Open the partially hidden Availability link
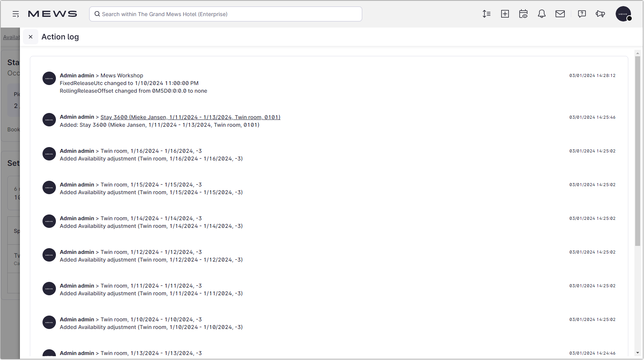The image size is (644, 360). [11, 37]
